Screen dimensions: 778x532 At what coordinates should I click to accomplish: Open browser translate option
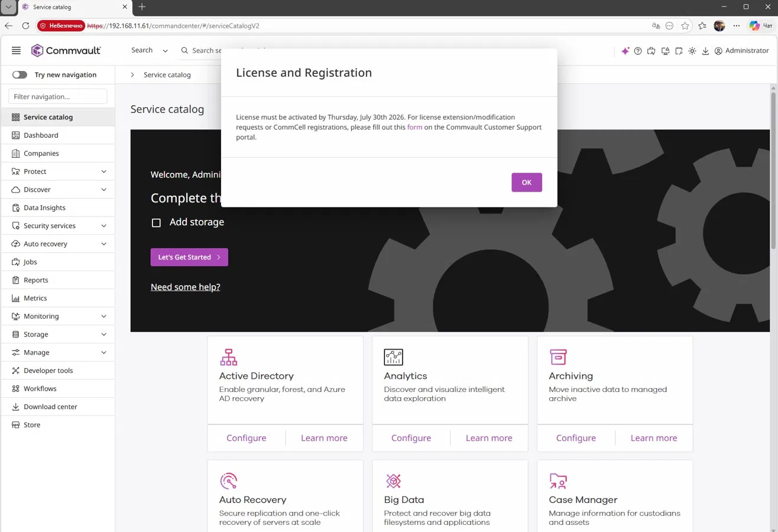656,26
